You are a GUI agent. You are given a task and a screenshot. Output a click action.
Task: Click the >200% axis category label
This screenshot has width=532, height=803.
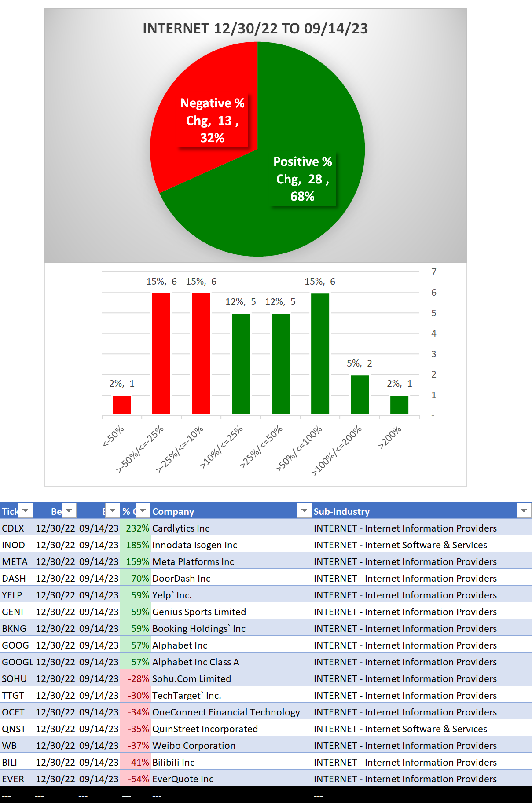click(x=390, y=437)
